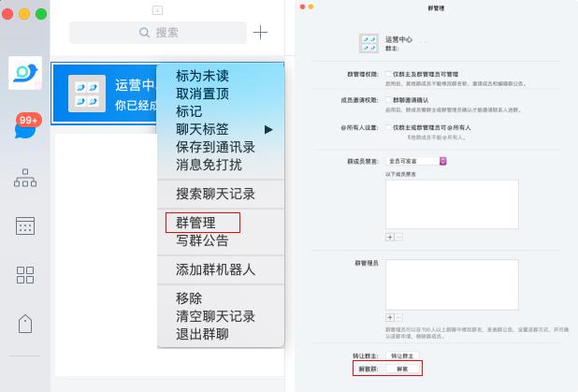
Task: Click the profile avatar at sidebar top
Action: [25, 74]
